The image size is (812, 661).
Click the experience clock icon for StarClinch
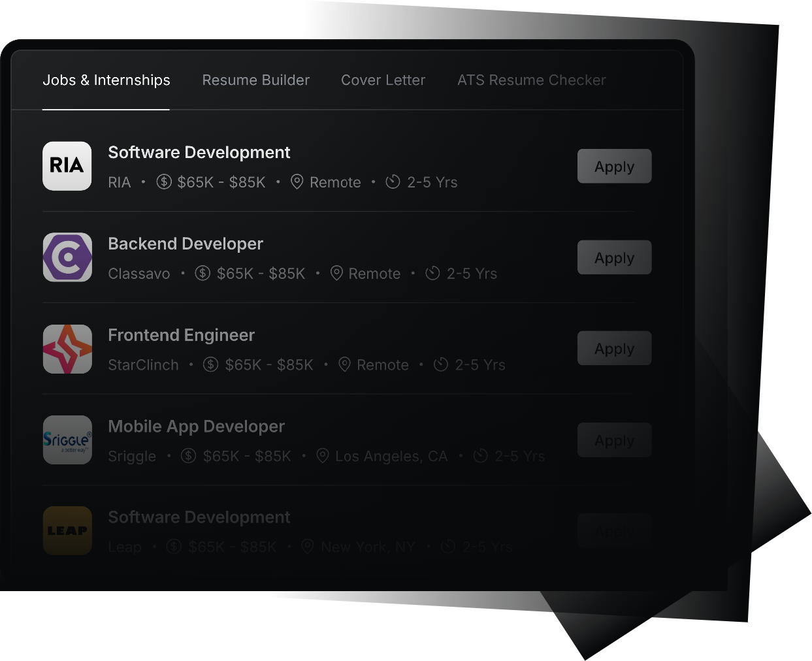(x=441, y=364)
